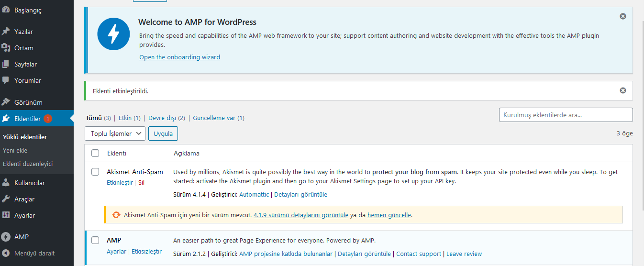Click the Ayarlar settings icon

point(6,215)
